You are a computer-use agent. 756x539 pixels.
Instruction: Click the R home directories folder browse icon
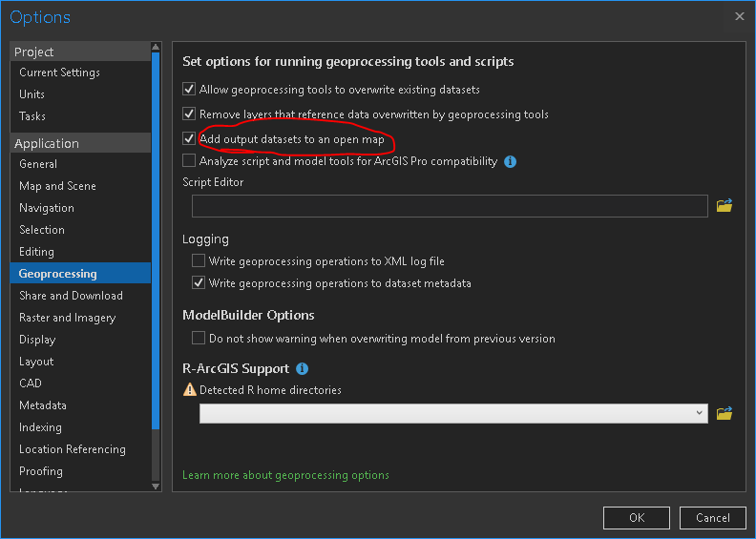coord(724,413)
